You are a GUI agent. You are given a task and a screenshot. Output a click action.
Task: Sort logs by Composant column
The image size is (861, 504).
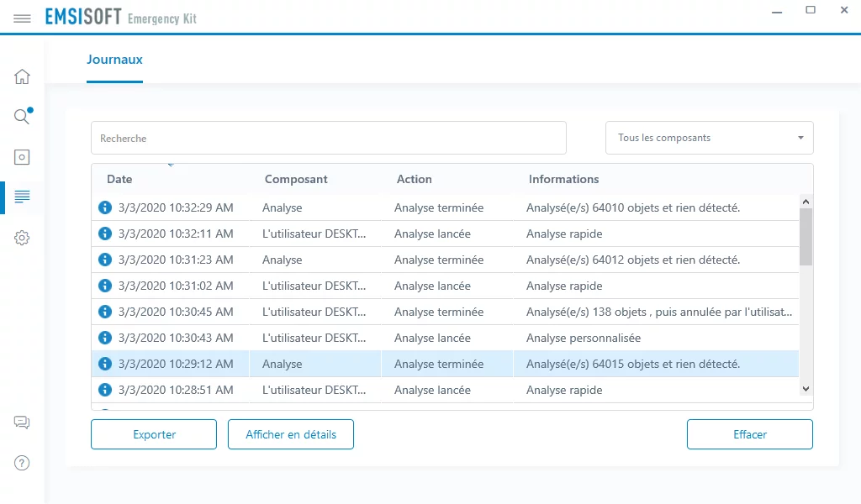(x=296, y=179)
